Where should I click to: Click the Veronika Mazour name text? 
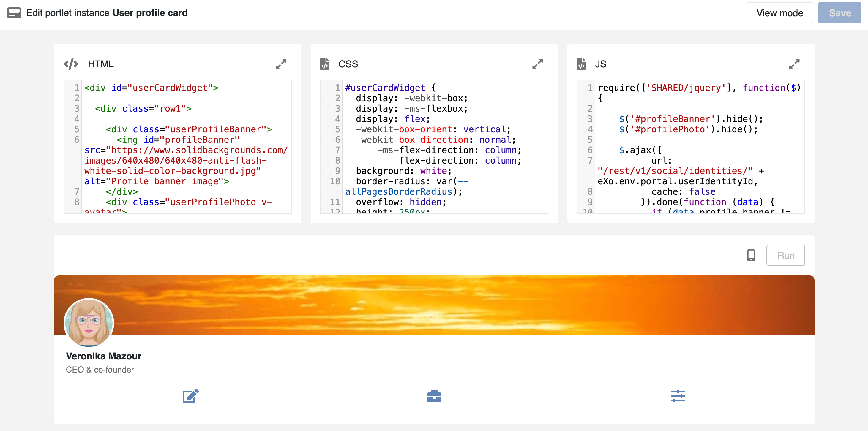point(103,356)
